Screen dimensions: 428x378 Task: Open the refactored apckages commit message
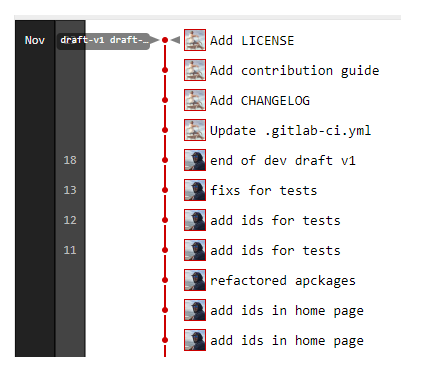coord(283,281)
